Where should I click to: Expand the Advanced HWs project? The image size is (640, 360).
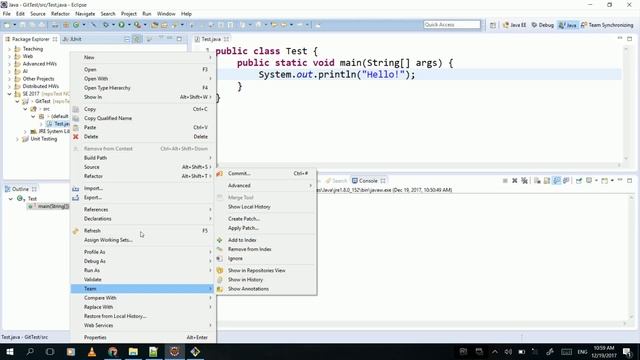(9, 64)
